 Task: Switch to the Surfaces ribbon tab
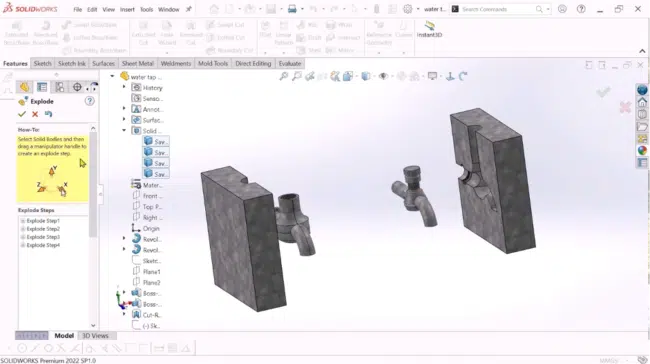pyautogui.click(x=103, y=63)
